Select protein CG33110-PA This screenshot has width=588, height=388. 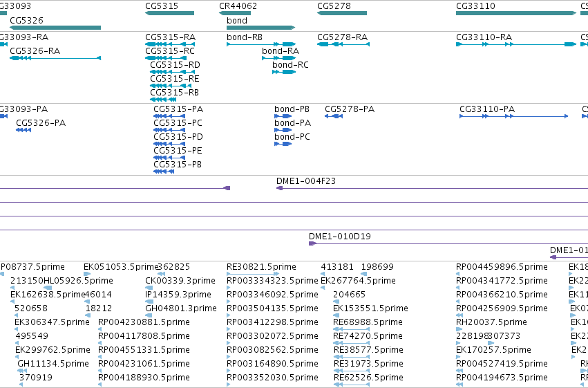pyautogui.click(x=514, y=116)
